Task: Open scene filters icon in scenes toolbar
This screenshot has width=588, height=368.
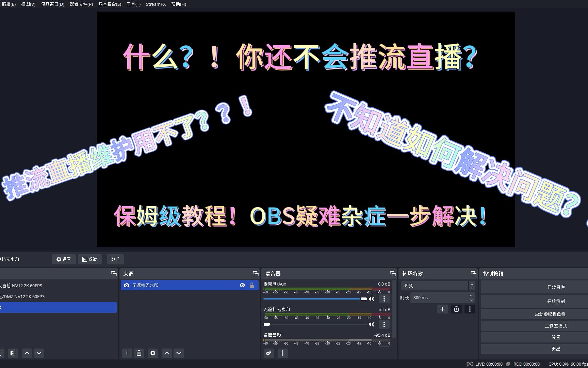Action: (13, 353)
